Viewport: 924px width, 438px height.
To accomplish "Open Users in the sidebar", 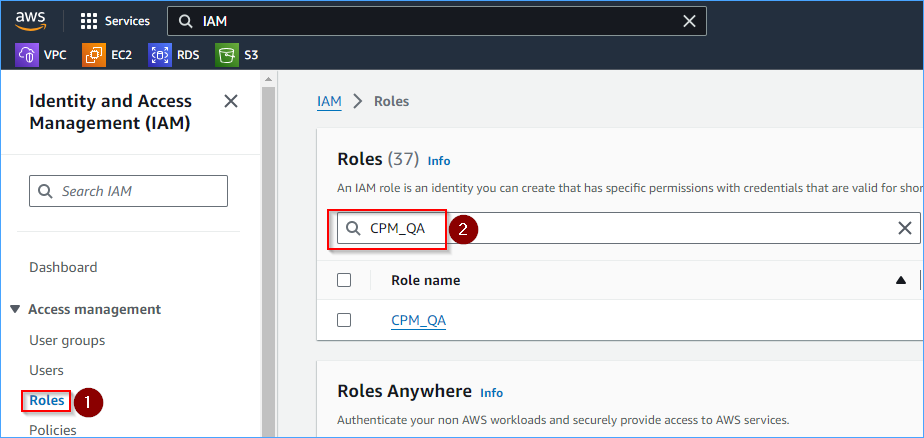I will [x=47, y=370].
